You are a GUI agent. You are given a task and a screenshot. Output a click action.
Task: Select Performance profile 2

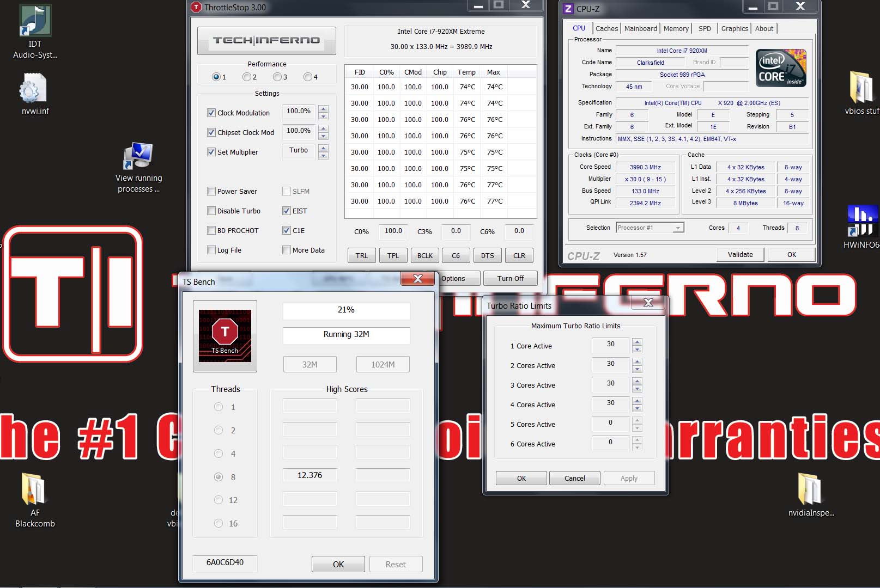pyautogui.click(x=247, y=77)
